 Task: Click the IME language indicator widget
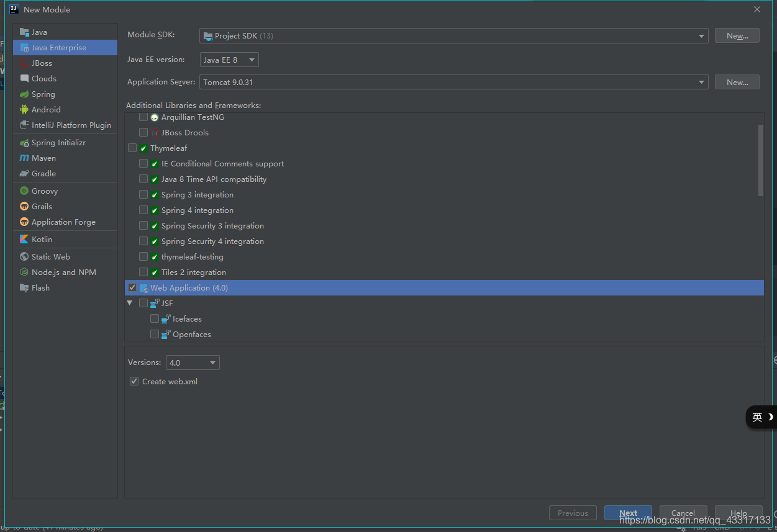pyautogui.click(x=761, y=417)
